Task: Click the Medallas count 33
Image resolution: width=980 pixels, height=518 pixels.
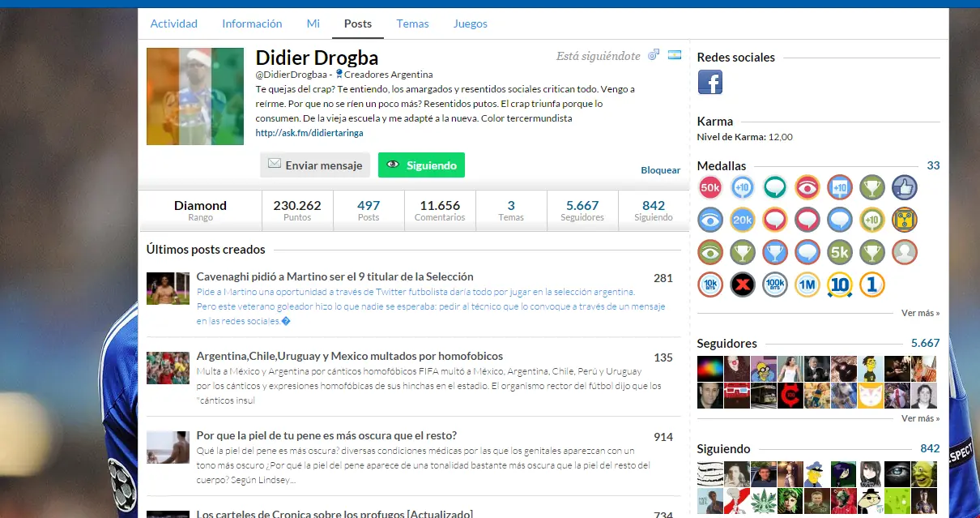Action: pos(933,165)
